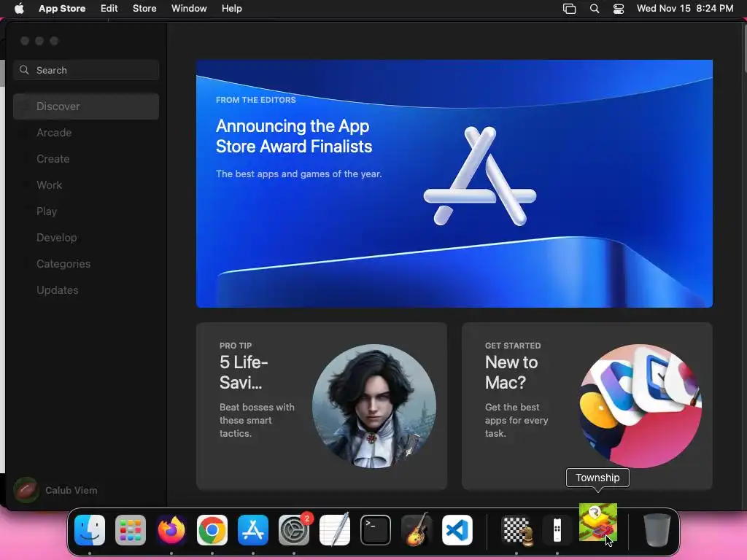Click the App Store dock icon
The image size is (747, 560).
(253, 530)
